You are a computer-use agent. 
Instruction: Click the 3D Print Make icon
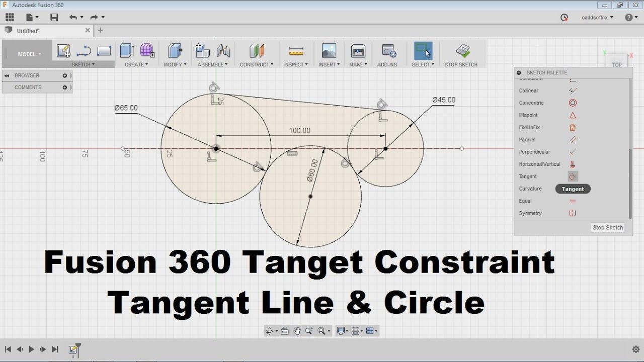pyautogui.click(x=358, y=51)
